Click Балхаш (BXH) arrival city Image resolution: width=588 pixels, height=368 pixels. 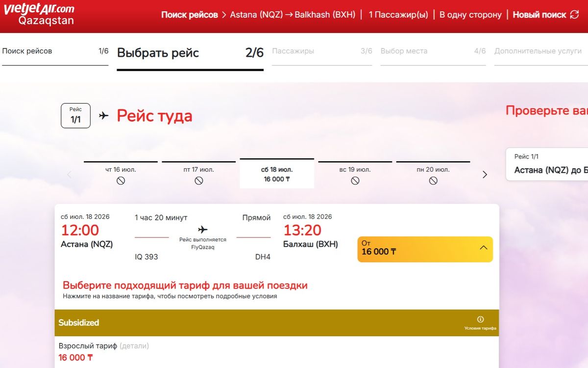pos(311,244)
